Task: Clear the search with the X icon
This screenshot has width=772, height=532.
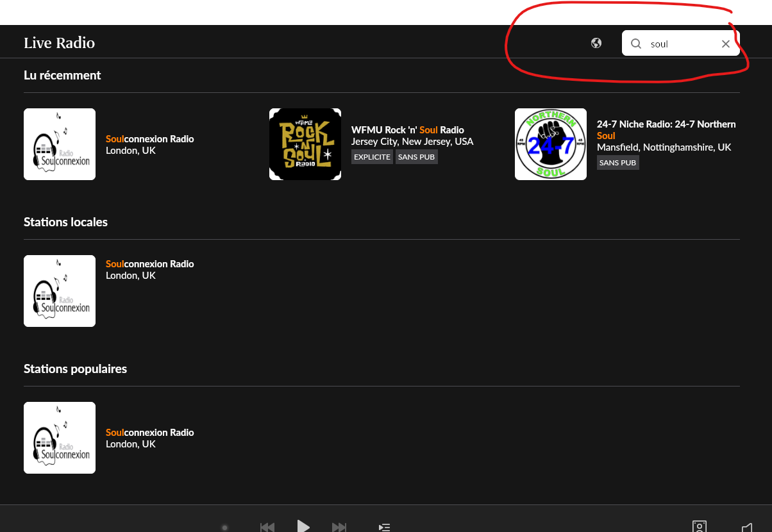Action: (x=726, y=44)
